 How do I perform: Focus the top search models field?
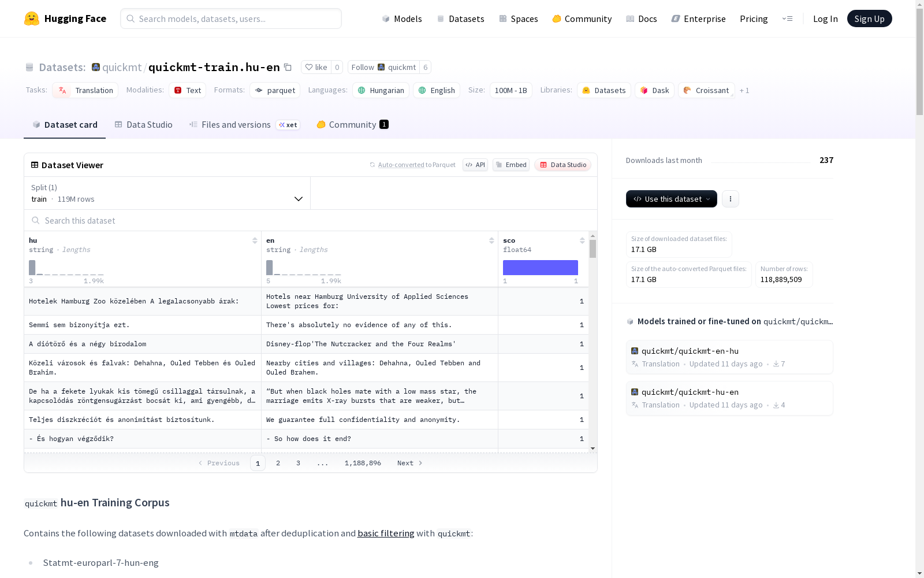[231, 18]
